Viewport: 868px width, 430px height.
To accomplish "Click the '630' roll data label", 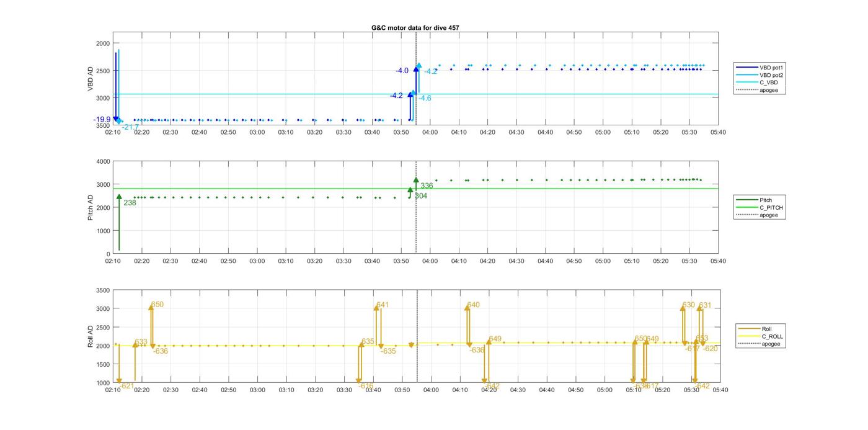I will (689, 305).
